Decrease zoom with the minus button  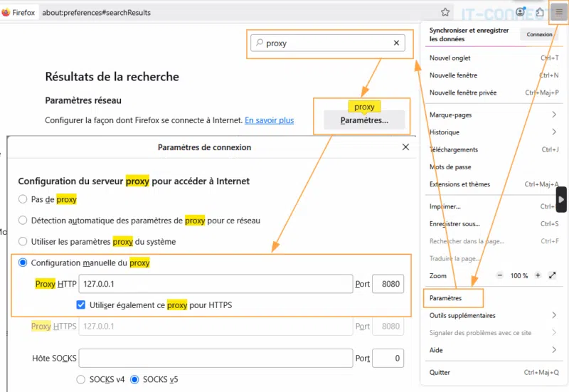tap(500, 275)
